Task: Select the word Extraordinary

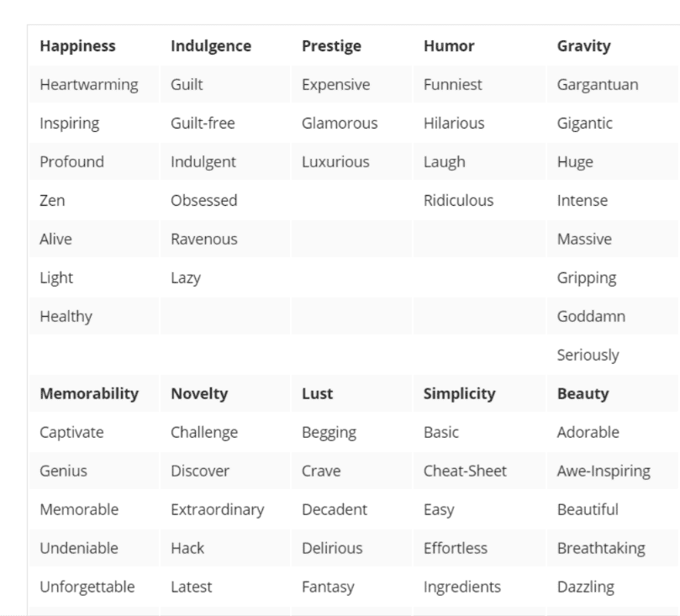Action: pyautogui.click(x=217, y=509)
